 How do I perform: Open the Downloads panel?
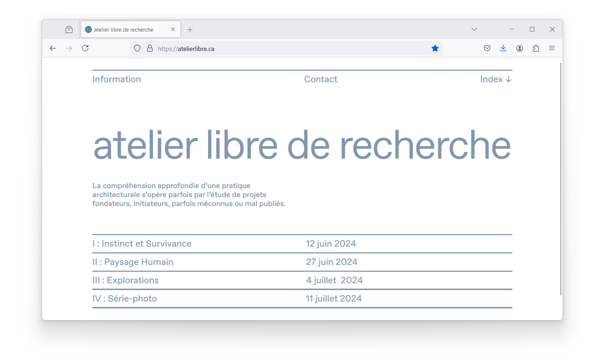(x=503, y=48)
